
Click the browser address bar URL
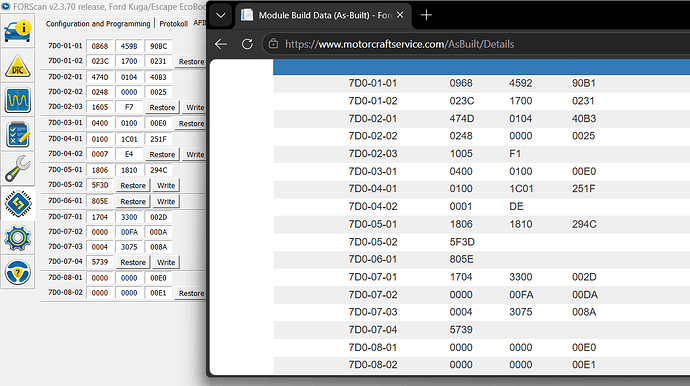400,44
